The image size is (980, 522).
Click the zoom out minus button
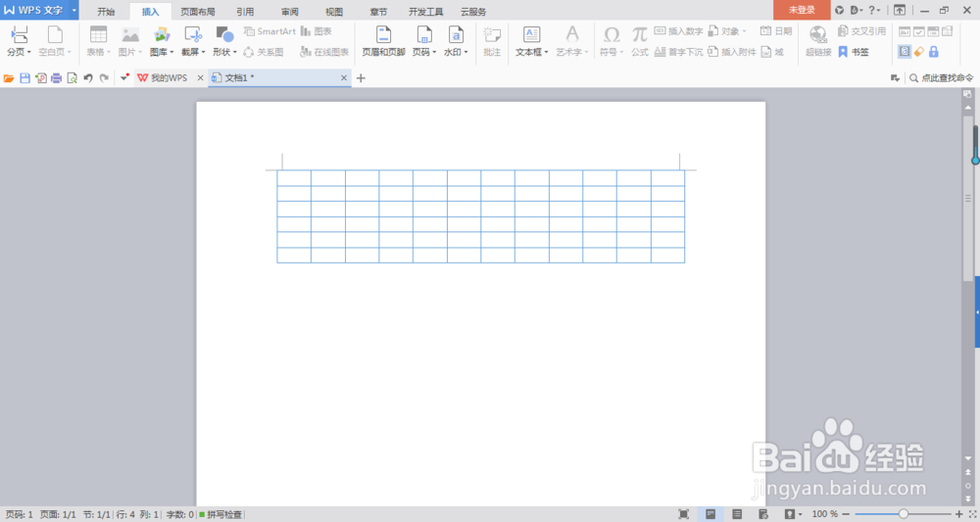pos(848,514)
